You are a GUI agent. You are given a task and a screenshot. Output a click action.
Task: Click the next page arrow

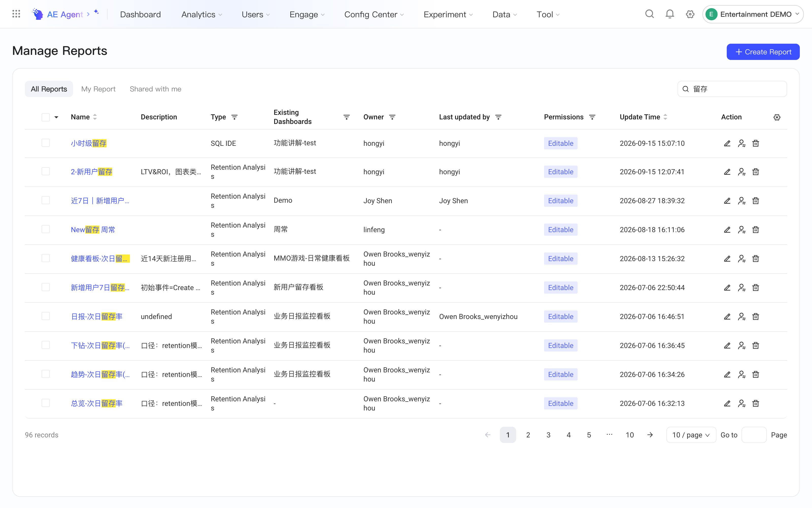point(650,435)
